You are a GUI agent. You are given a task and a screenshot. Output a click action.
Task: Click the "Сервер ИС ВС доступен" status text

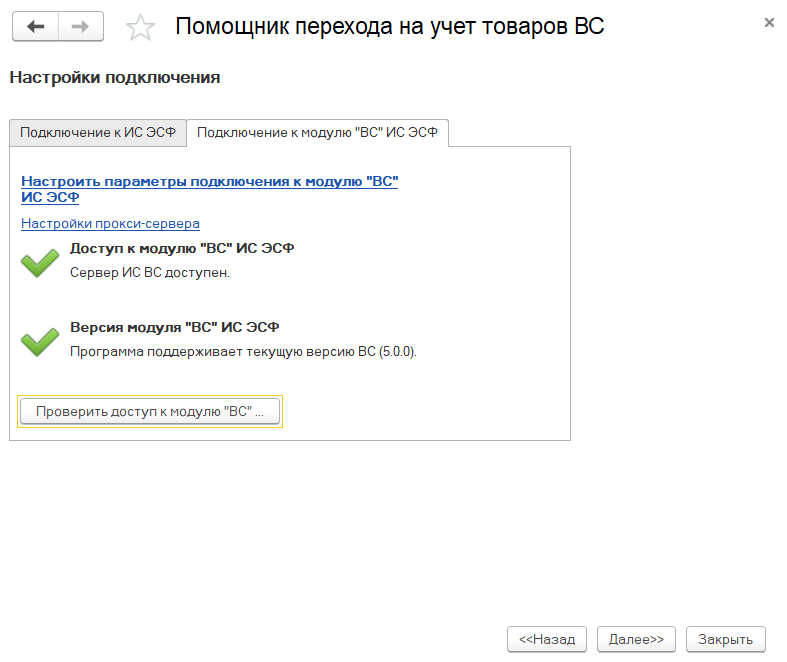pos(150,272)
